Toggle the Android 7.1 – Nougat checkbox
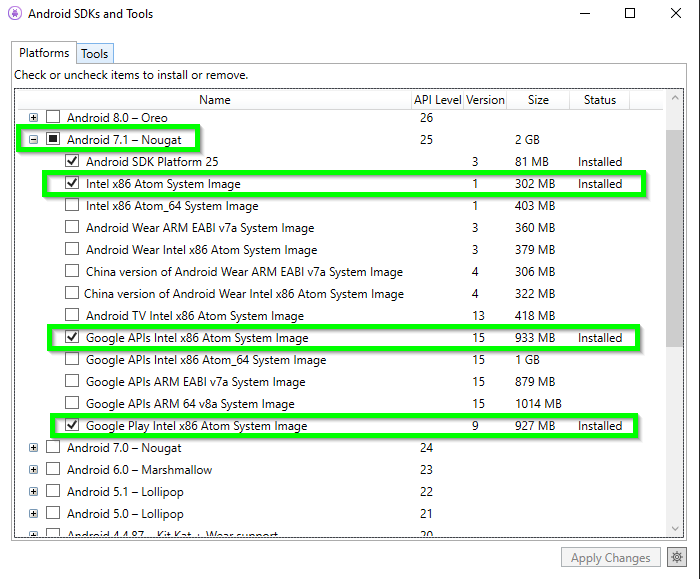 tap(53, 139)
